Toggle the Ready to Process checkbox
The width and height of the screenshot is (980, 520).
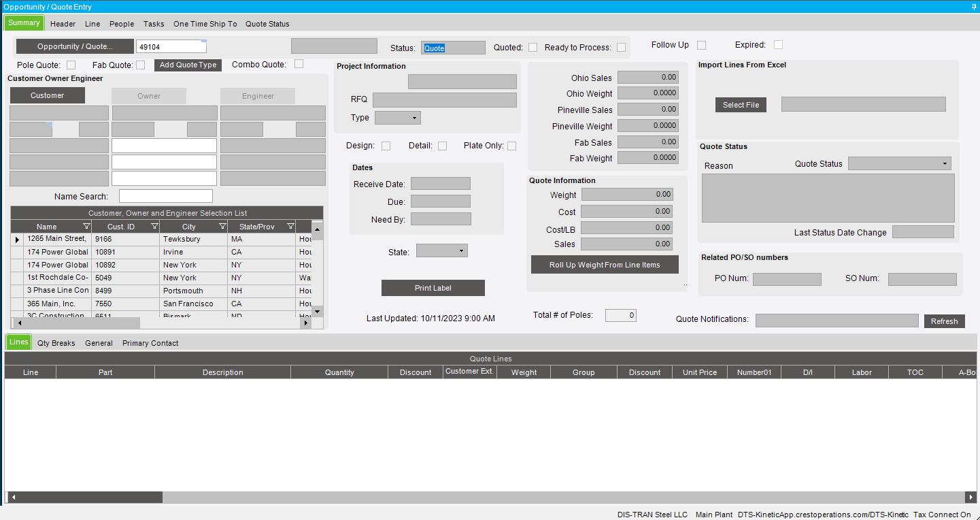[621, 48]
